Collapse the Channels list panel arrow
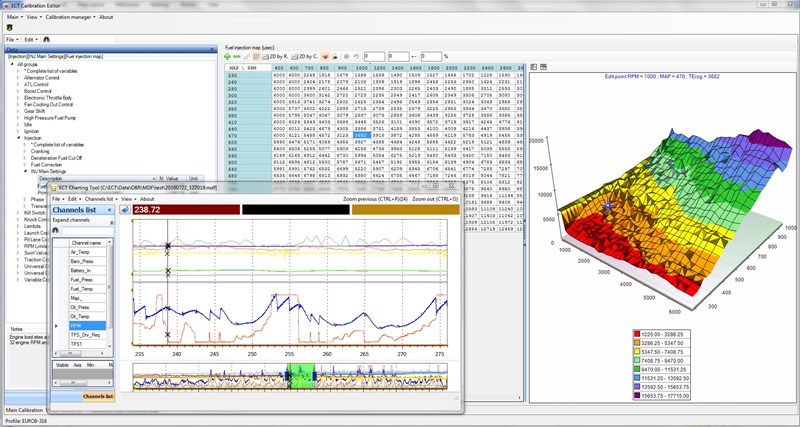The image size is (800, 427). (109, 210)
